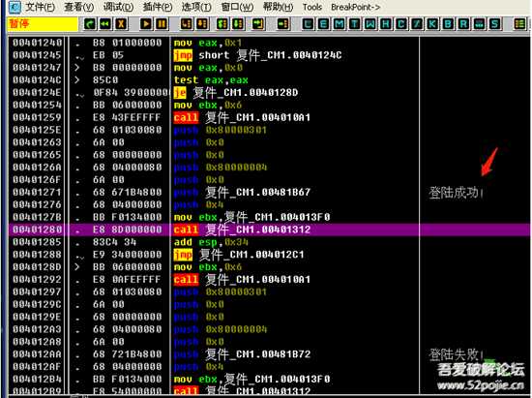
Task: Open the BreakPoint-> menu
Action: coord(356,7)
